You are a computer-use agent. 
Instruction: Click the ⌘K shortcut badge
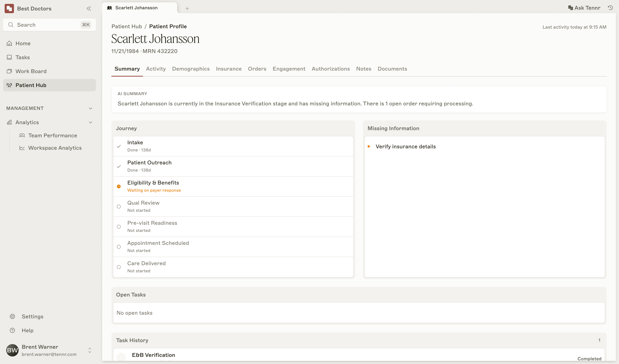(x=86, y=25)
